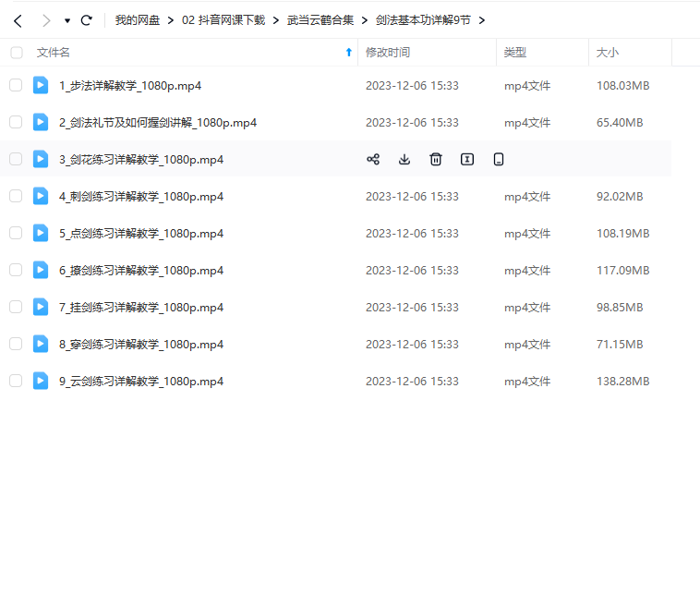Select file name 7_挂剑练习详解教学_1080p.mp4
This screenshot has width=700, height=607.
(x=141, y=308)
